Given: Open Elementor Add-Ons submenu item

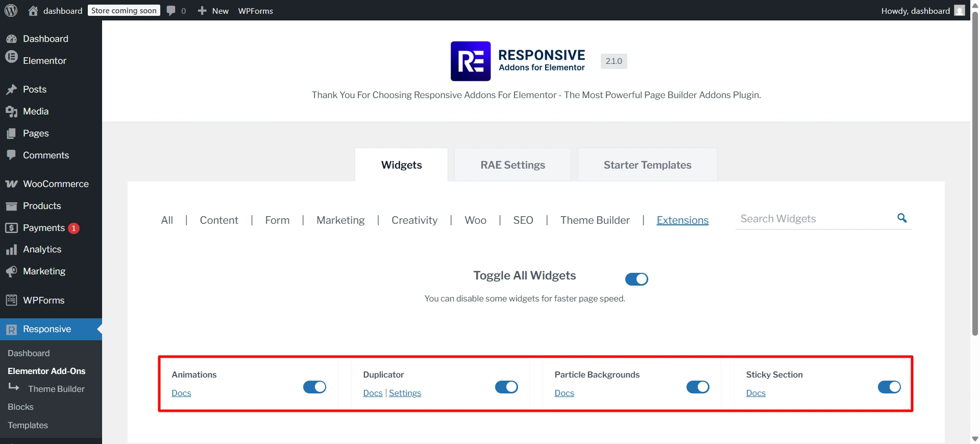Looking at the screenshot, I should pos(46,371).
